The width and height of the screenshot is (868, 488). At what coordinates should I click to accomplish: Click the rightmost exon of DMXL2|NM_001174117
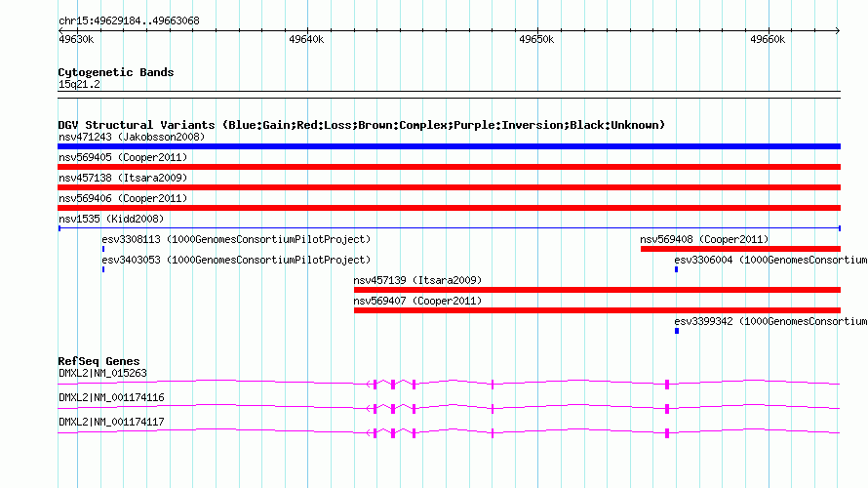point(667,433)
